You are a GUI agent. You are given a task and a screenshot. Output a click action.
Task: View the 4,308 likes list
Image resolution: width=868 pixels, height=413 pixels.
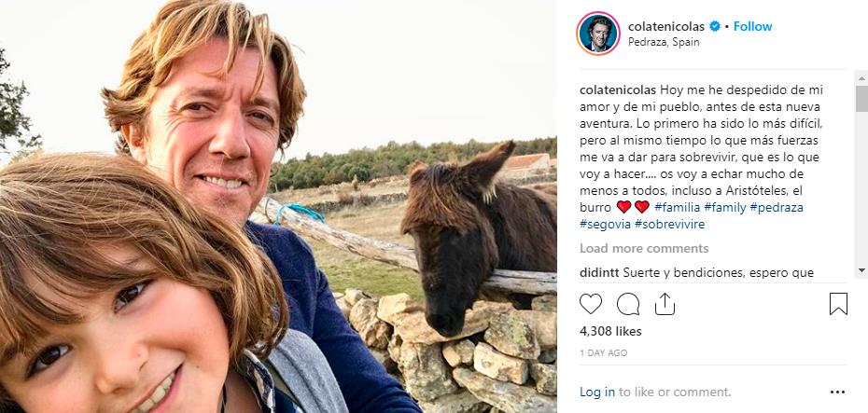coord(611,331)
